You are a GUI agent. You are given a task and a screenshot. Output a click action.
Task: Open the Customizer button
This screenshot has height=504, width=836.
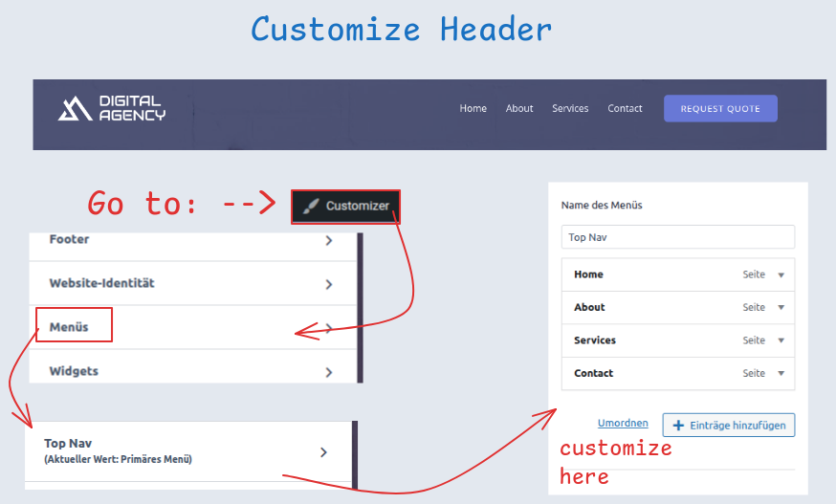(345, 206)
